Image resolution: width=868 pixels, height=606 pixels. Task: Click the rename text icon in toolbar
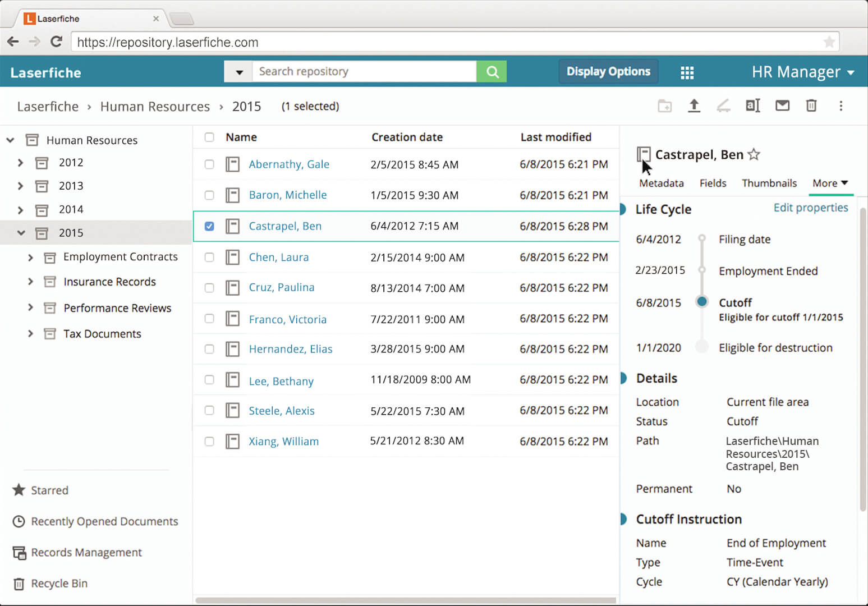coord(752,105)
